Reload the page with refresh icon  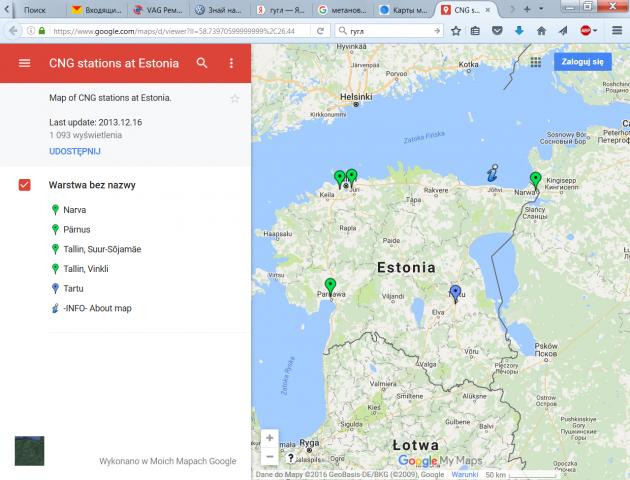click(x=320, y=31)
